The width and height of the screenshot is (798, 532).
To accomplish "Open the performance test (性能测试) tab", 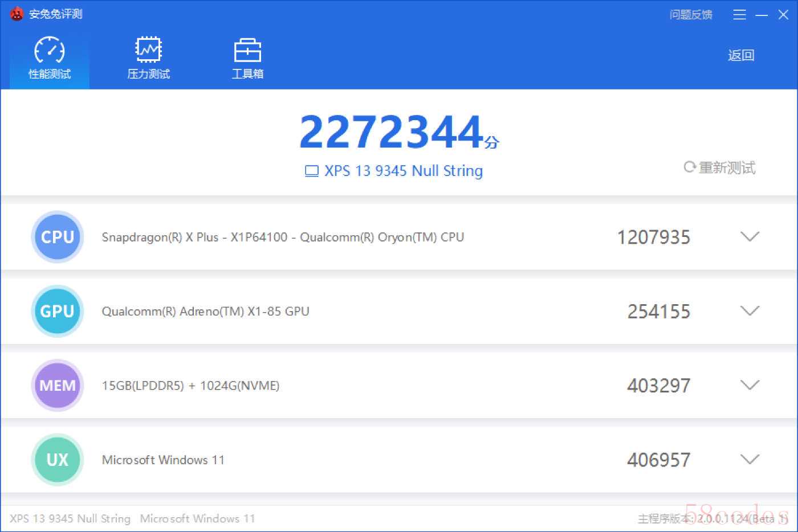I will coord(50,58).
